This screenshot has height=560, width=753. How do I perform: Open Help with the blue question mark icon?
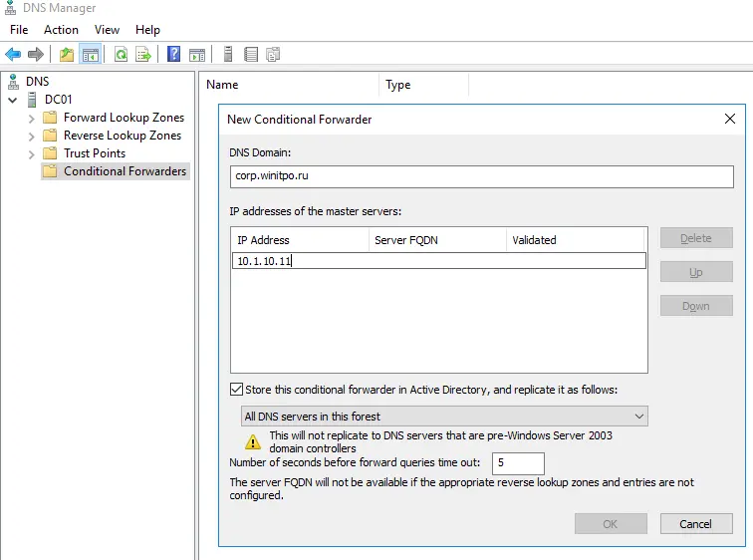[174, 54]
